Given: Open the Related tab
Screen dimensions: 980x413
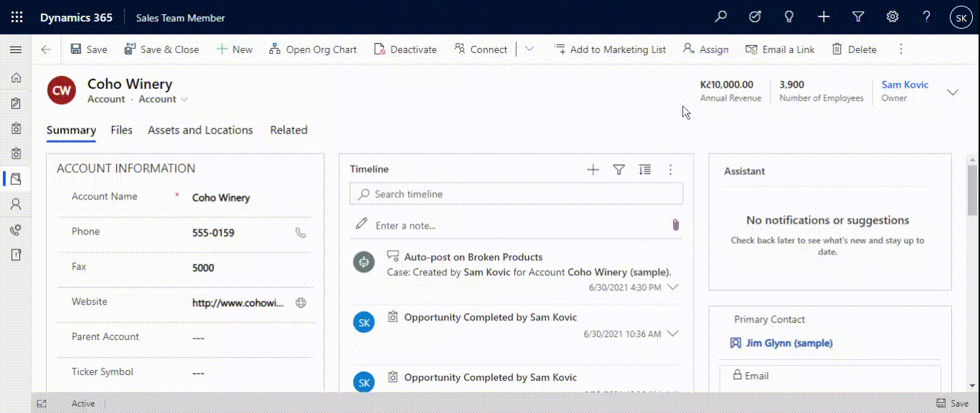Looking at the screenshot, I should [x=288, y=130].
